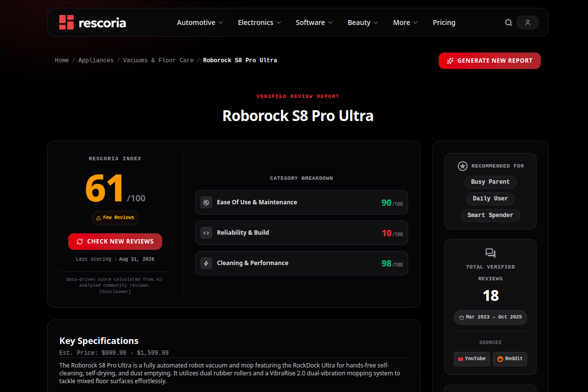Click the Aug 31, 2026 last scoring date

tap(137, 259)
